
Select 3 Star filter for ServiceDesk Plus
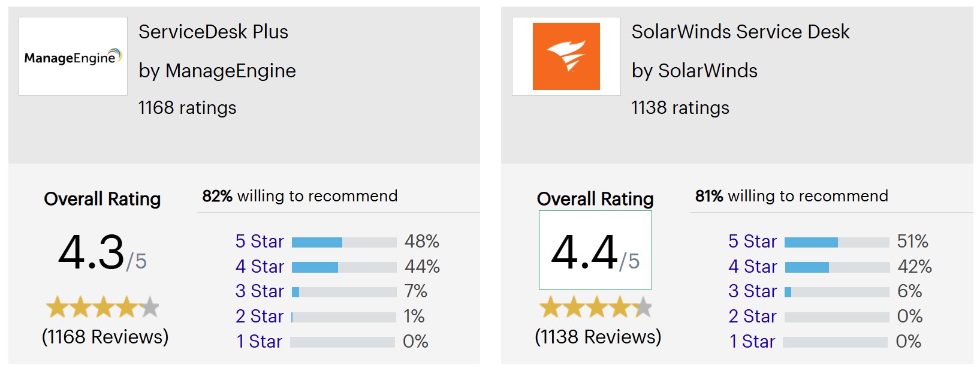point(260,291)
